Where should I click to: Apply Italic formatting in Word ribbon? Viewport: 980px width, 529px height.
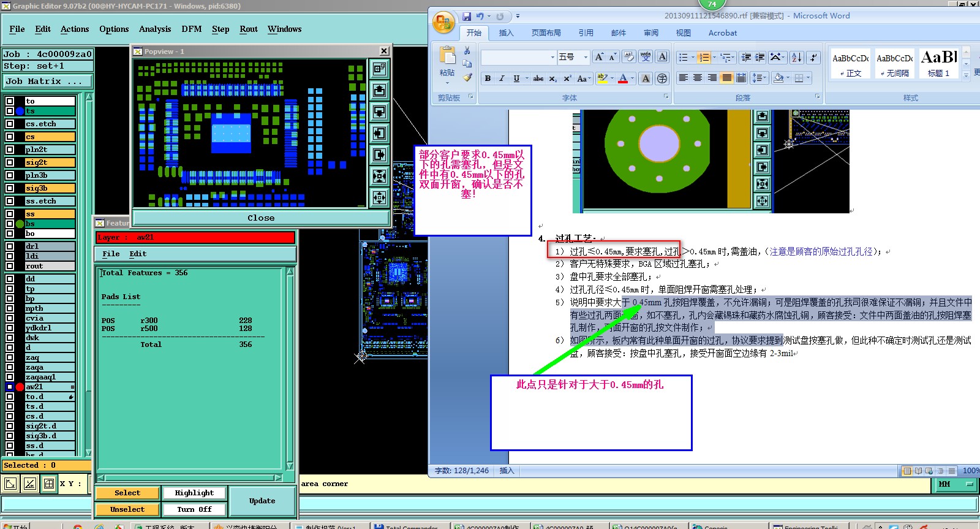pos(502,78)
